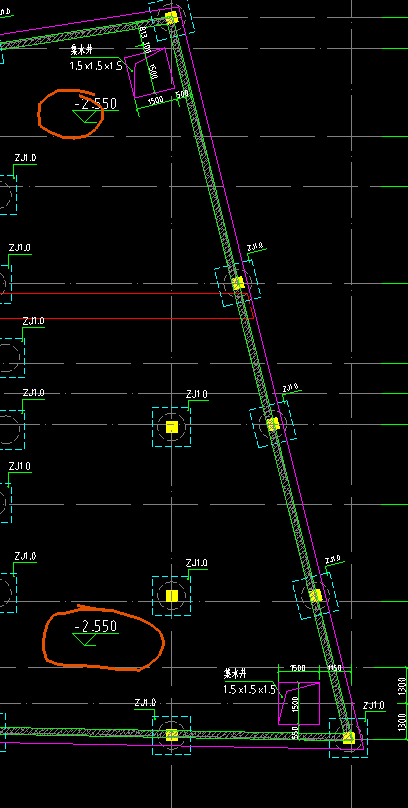Select the 550 dimension text

[x=295, y=732]
